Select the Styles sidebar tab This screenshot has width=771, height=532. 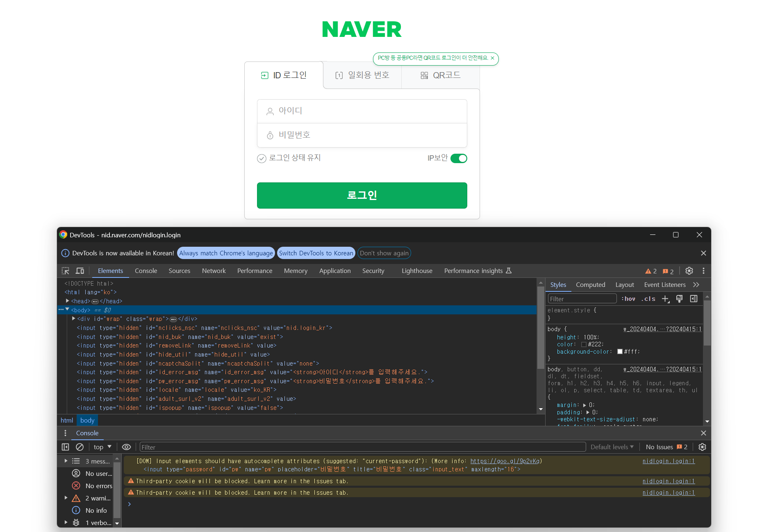click(x=558, y=285)
